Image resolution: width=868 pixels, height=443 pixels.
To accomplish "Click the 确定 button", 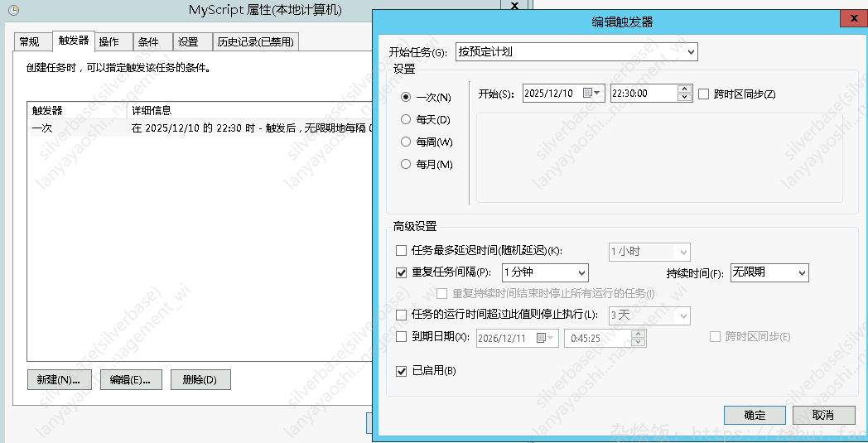I will [755, 415].
